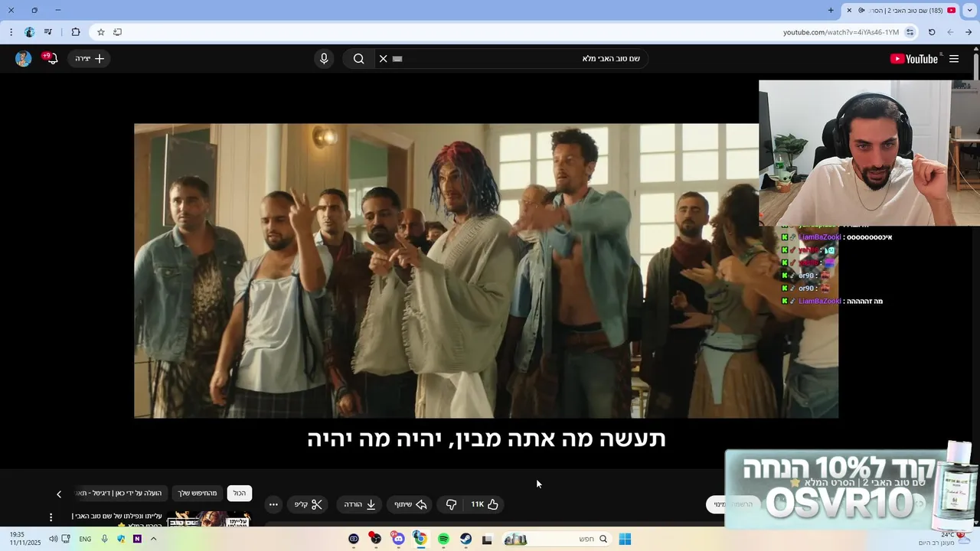Switch ENG input language indicator
Screen dimensions: 980x551
(85, 539)
